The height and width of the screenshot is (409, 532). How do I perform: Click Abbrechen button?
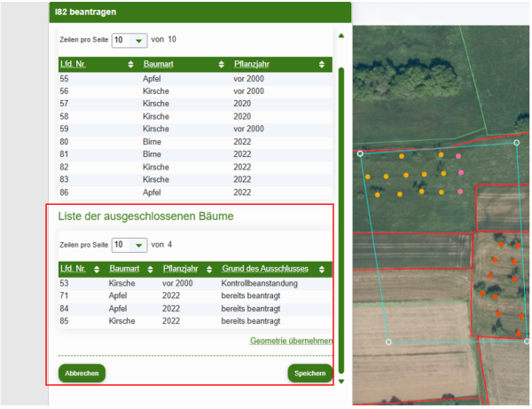82,374
